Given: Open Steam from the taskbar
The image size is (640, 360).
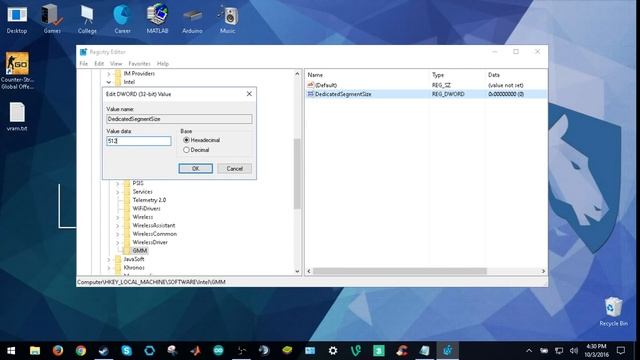Looking at the screenshot, I should tap(103, 351).
